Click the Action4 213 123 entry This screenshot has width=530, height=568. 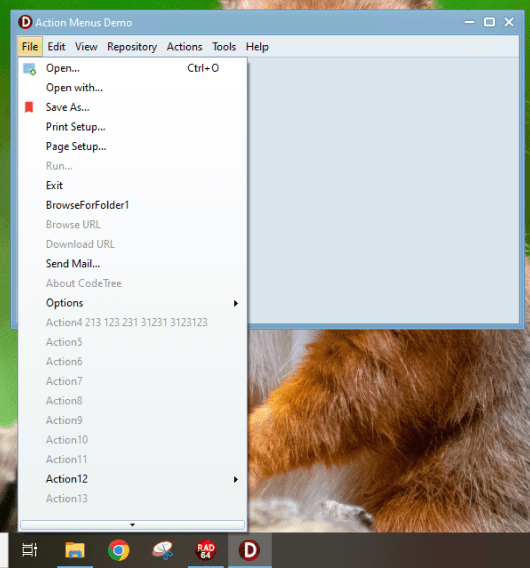point(133,322)
